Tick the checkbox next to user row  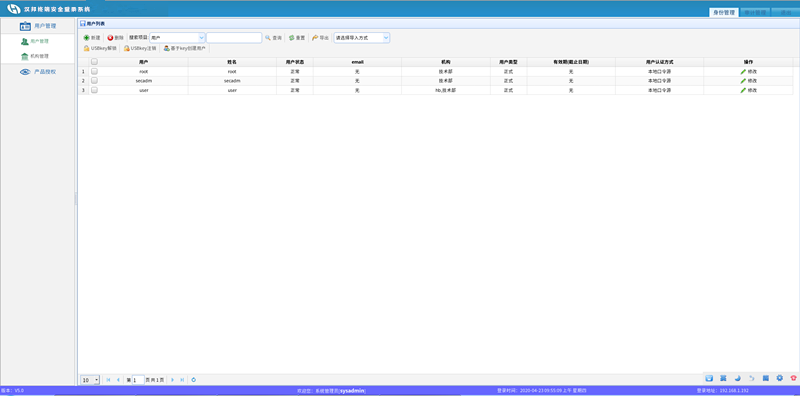(x=94, y=90)
